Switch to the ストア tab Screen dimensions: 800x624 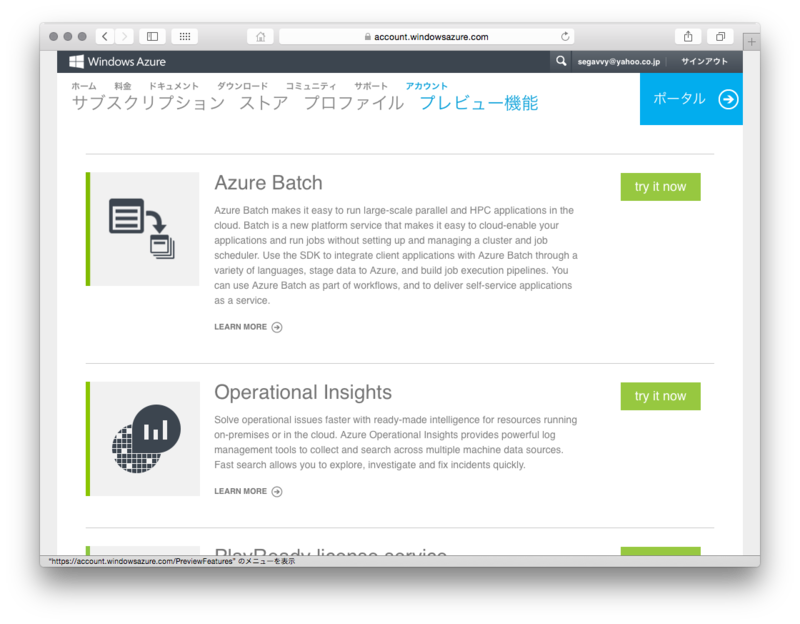(x=264, y=103)
